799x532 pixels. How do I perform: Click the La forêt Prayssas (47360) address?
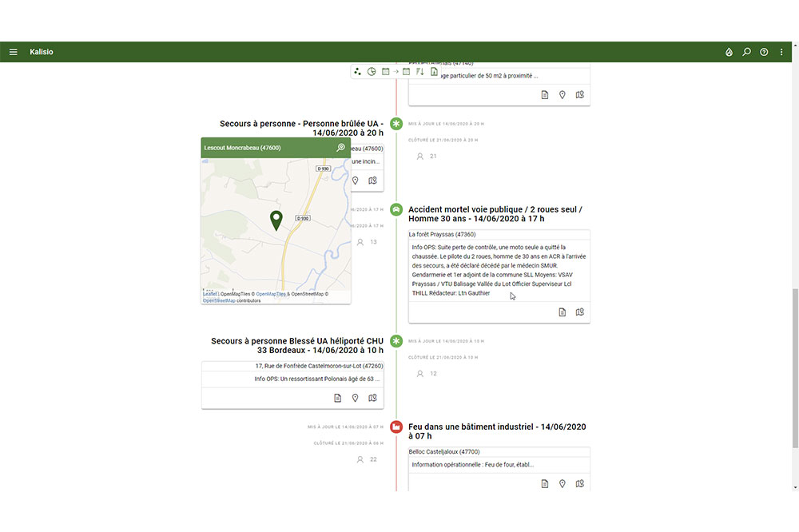click(443, 234)
